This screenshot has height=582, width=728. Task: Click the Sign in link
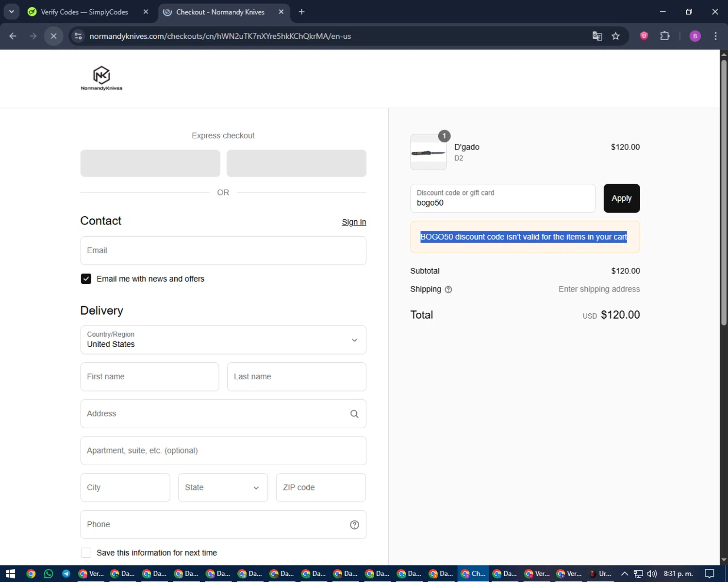click(354, 222)
